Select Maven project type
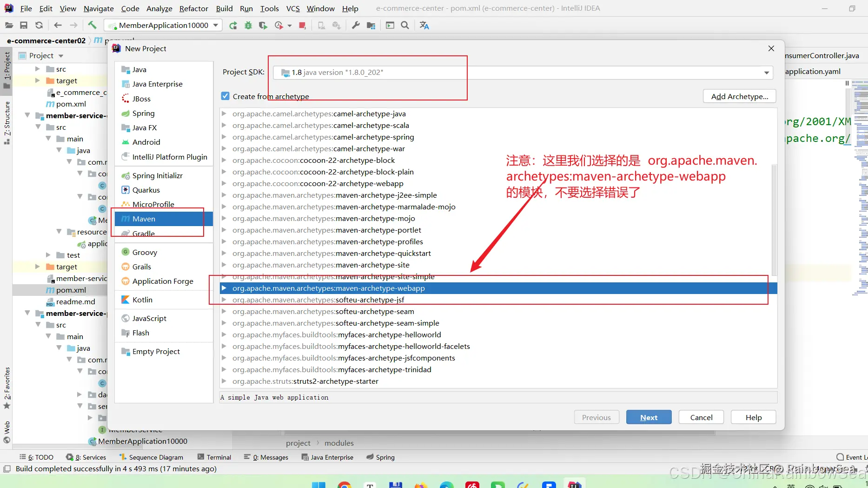 (x=164, y=219)
